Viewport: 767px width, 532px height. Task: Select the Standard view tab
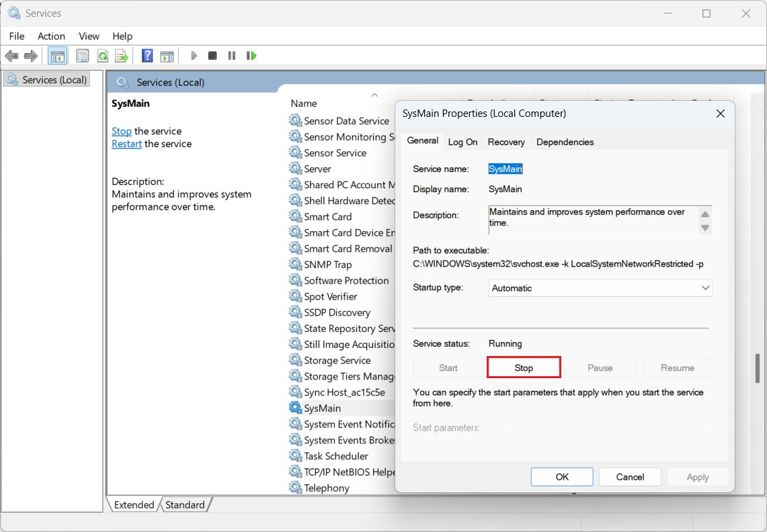pyautogui.click(x=185, y=504)
